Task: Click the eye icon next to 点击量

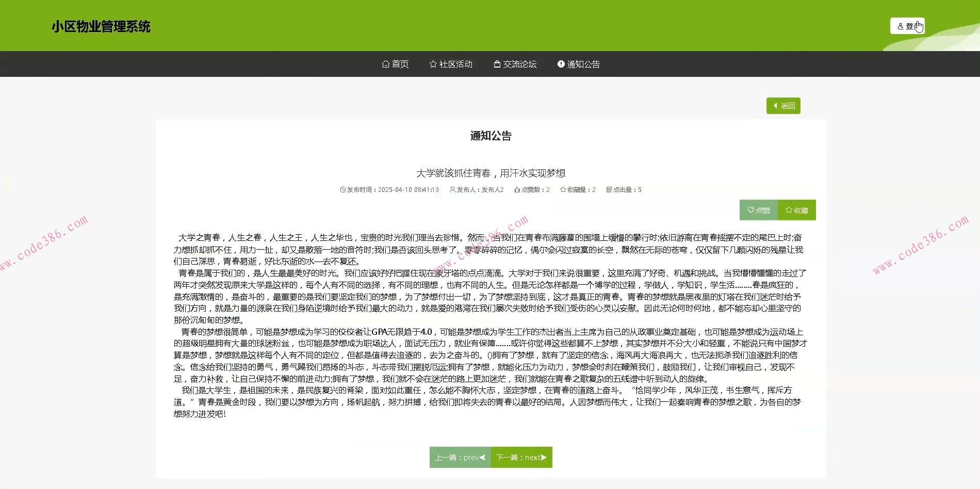Action: coord(608,189)
